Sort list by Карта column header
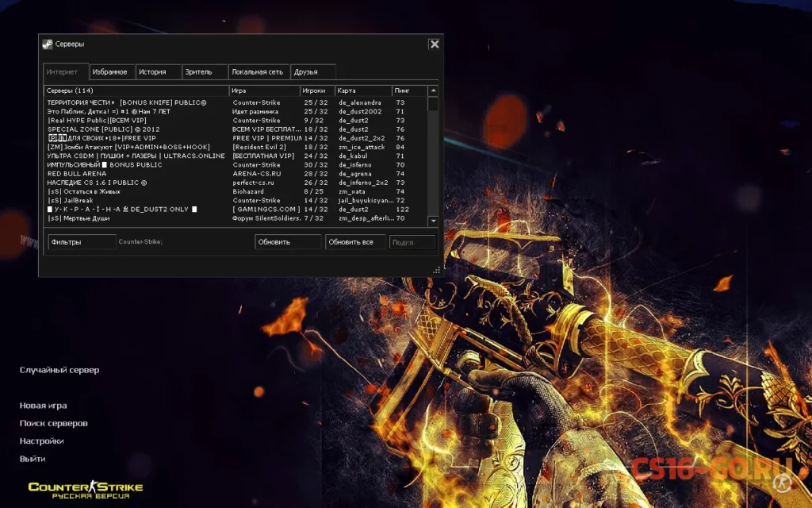This screenshot has width=812, height=508. (362, 91)
